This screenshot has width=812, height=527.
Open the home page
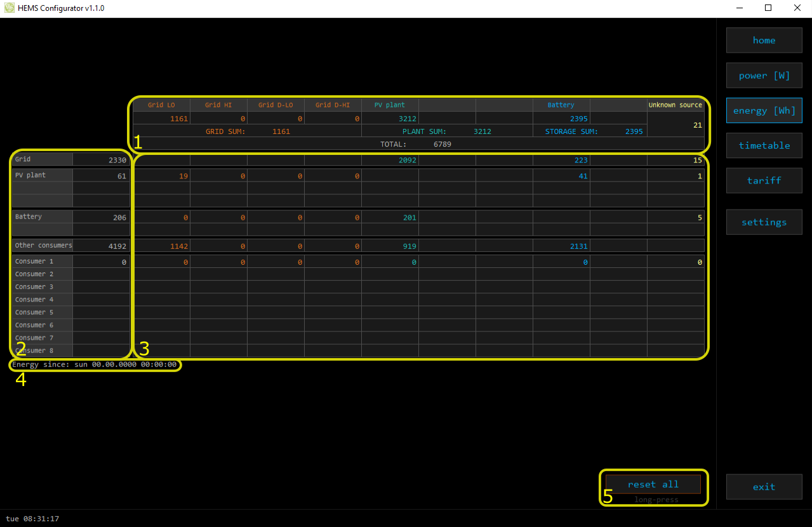point(764,41)
